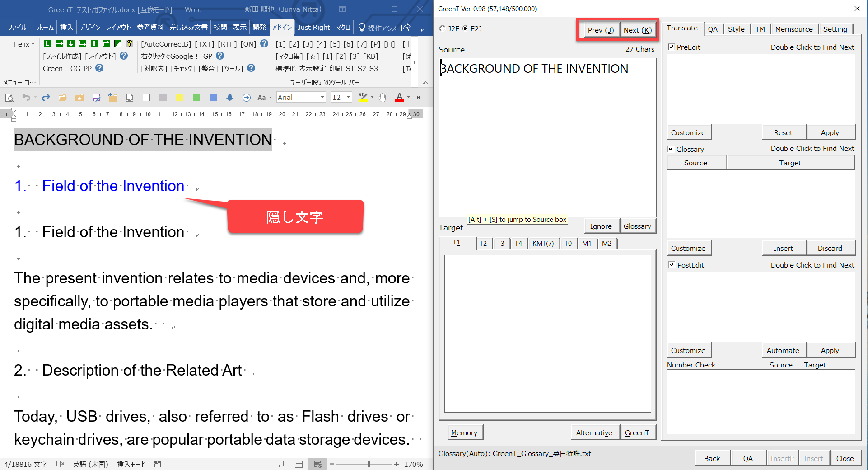Viewport: 868px width, 470px height.
Task: Open the Just Right ribbon tab
Action: tap(313, 28)
